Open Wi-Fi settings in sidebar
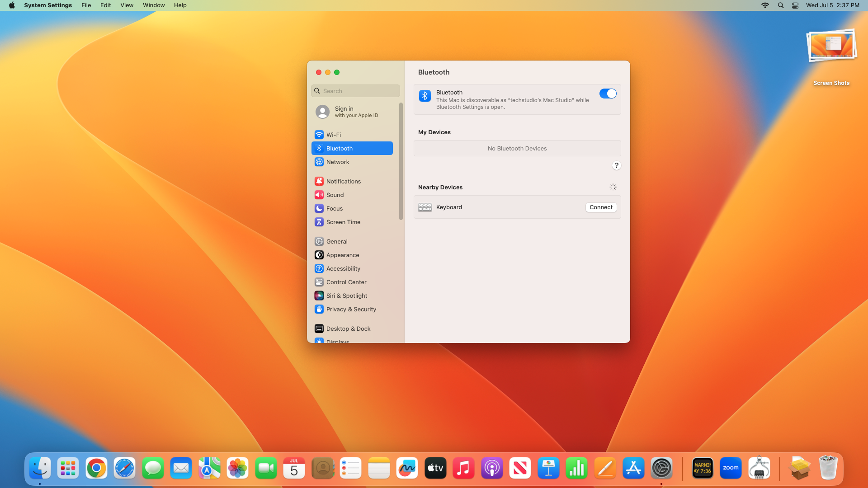Viewport: 868px width, 488px height. tap(352, 135)
